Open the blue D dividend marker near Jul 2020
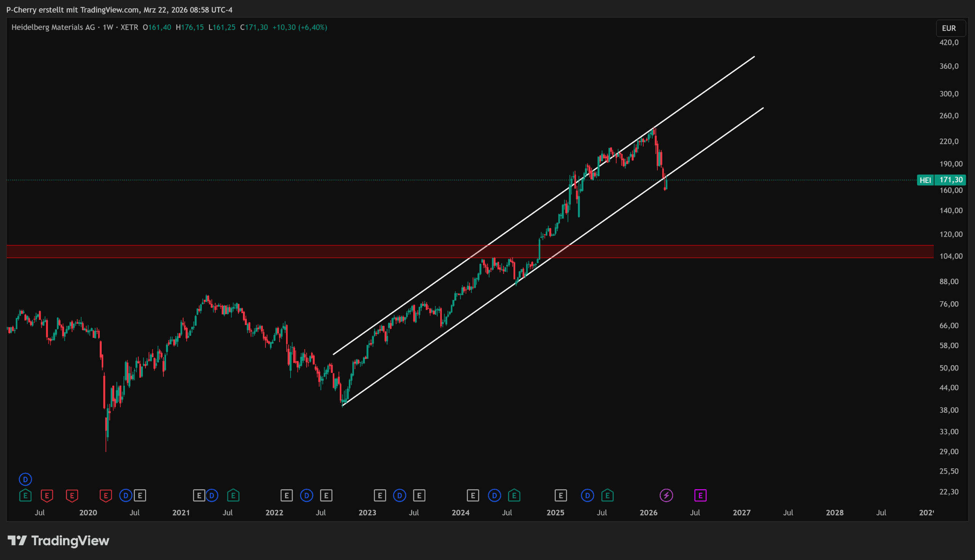Screen dimensions: 975x560 [x=125, y=495]
